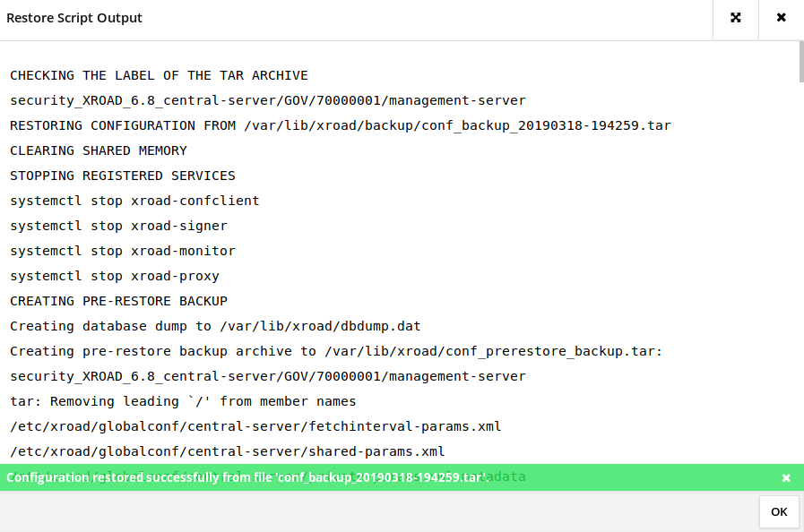The height and width of the screenshot is (532, 804).
Task: Dismiss the green success notification
Action: [786, 478]
